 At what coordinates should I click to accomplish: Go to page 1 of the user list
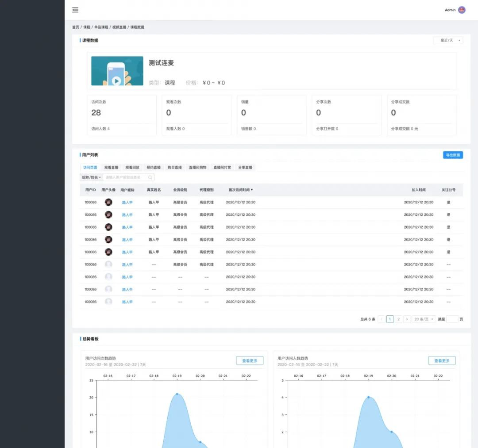[390, 319]
